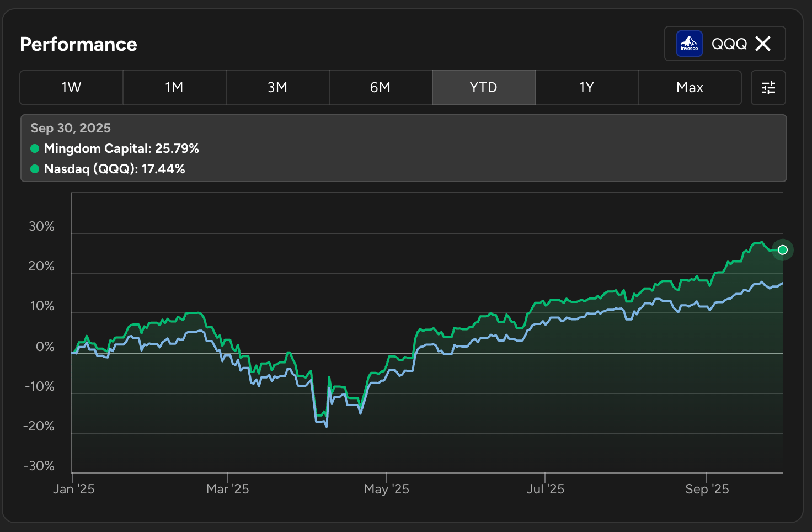The image size is (812, 532).
Task: Click the green dot beside Nasdaq (QQQ)
Action: tap(35, 169)
